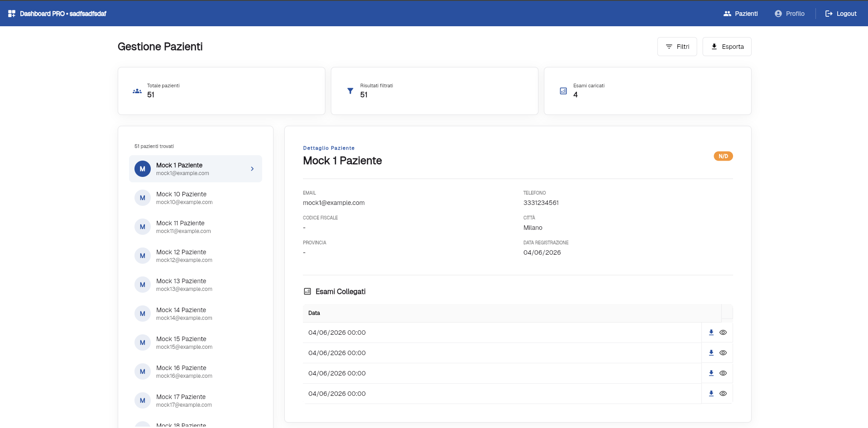Download the first exam in the list
The image size is (868, 428).
(x=711, y=333)
